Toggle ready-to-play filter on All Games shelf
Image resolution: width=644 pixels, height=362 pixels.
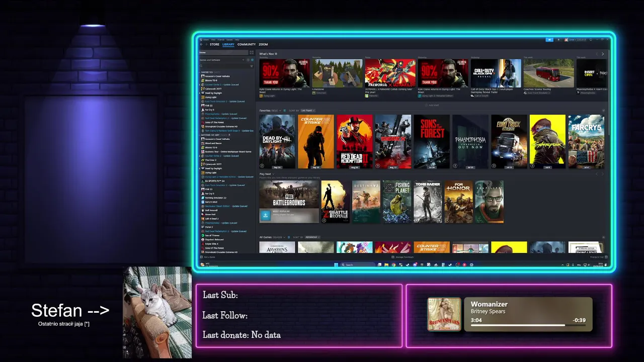[289, 237]
